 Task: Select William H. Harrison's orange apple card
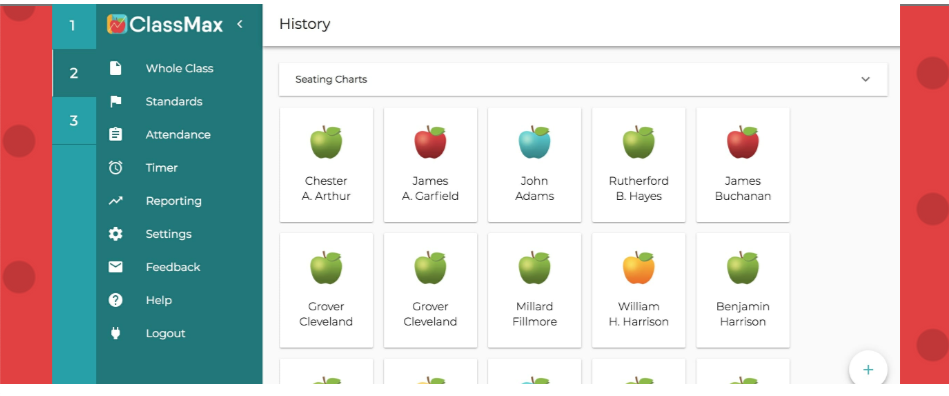point(639,291)
